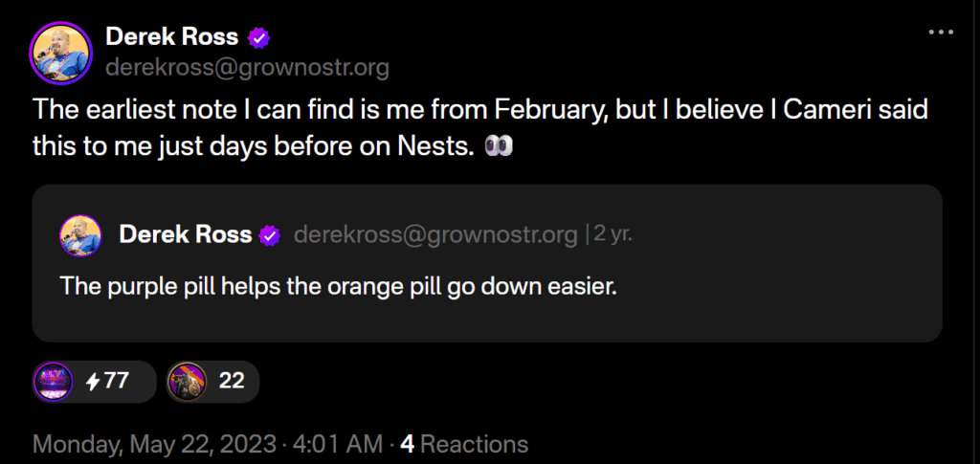980x464 pixels.
Task: Open the derekross@grownostr.org handle in the quoted note
Action: pos(435,234)
